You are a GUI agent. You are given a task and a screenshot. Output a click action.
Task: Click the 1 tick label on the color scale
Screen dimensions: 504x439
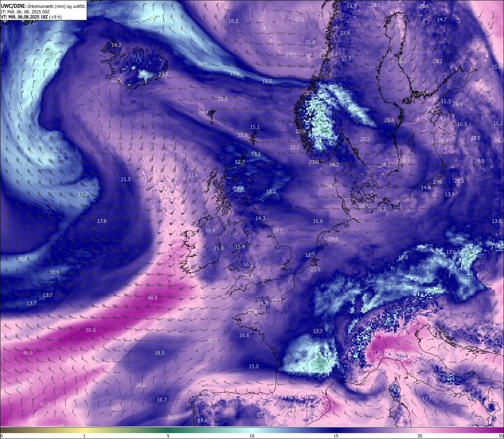[x=84, y=436]
